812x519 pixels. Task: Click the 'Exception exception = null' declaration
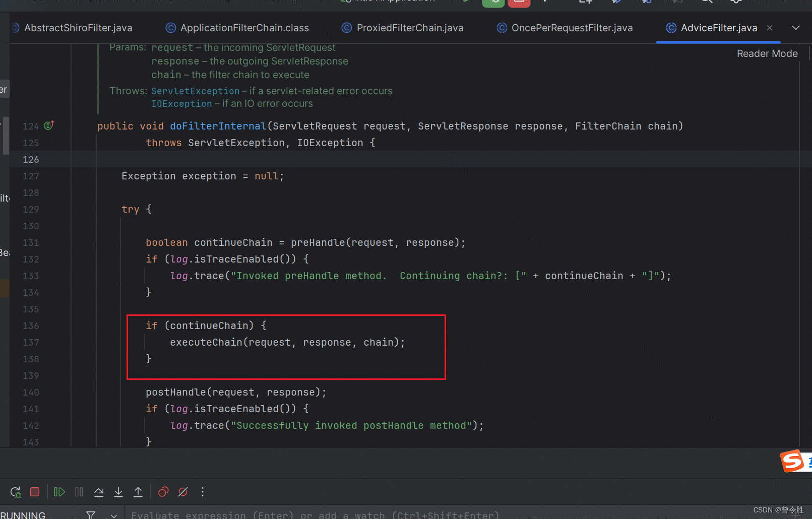tap(203, 176)
